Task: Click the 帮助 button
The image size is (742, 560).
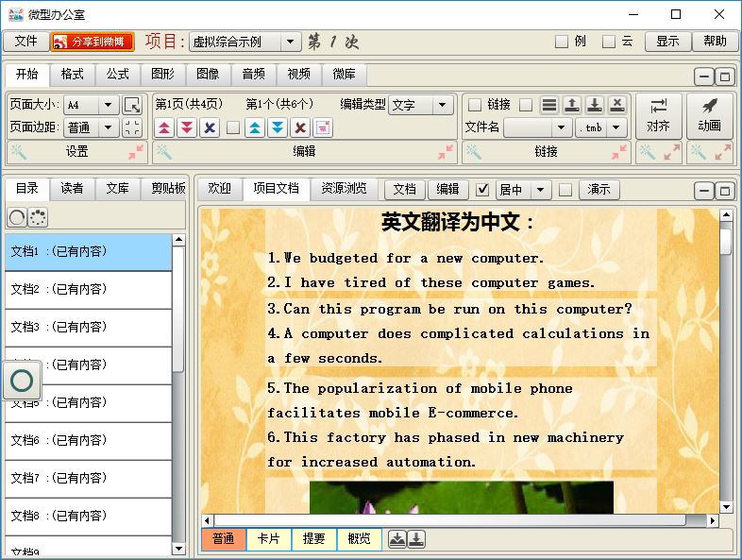Action: (715, 42)
